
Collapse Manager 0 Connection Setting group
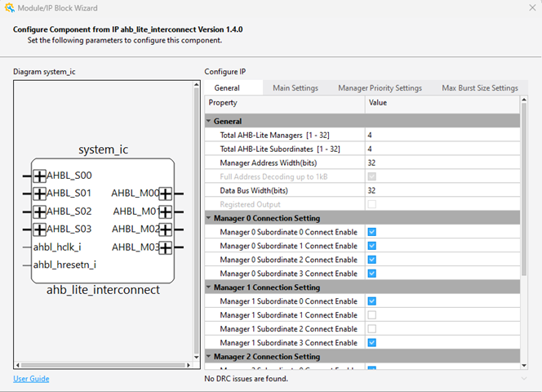tap(209, 218)
